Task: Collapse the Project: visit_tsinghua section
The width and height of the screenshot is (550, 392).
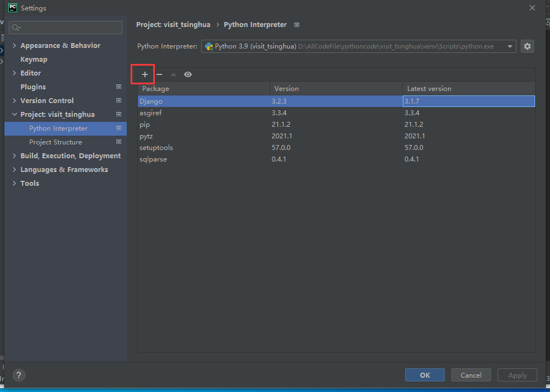Action: [14, 115]
